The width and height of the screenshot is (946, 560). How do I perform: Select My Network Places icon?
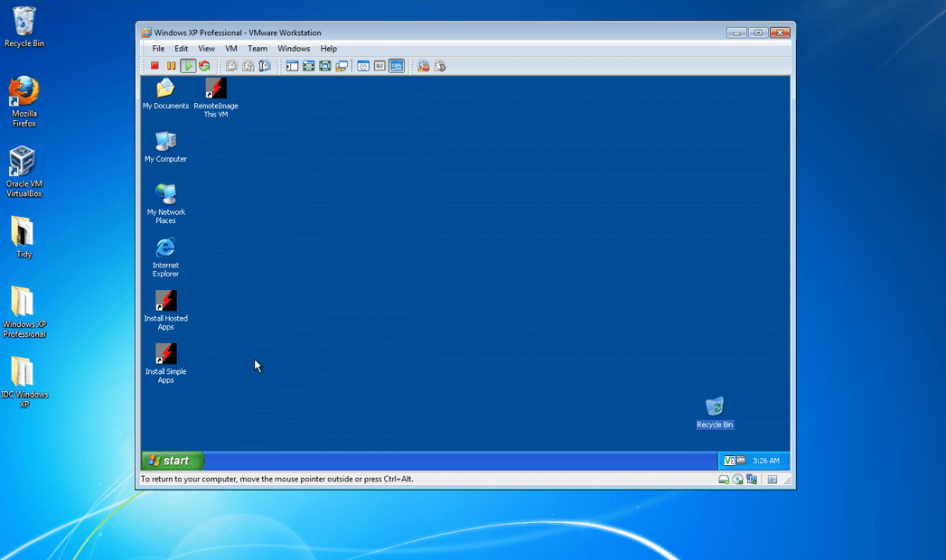tap(165, 204)
